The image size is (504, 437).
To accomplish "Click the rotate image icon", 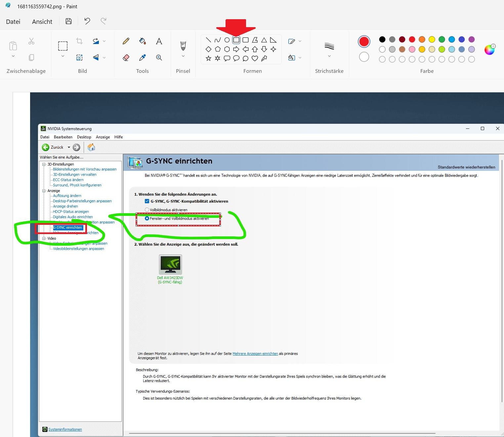I will click(96, 41).
